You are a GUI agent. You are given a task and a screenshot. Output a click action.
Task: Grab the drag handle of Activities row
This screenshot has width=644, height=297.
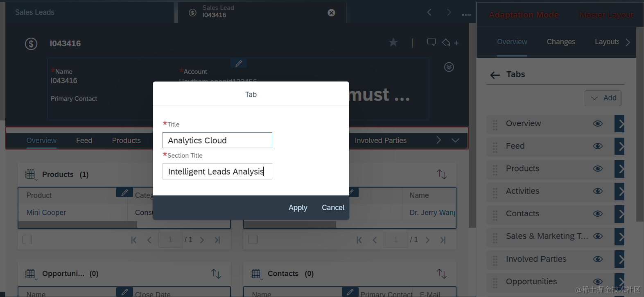[495, 193]
